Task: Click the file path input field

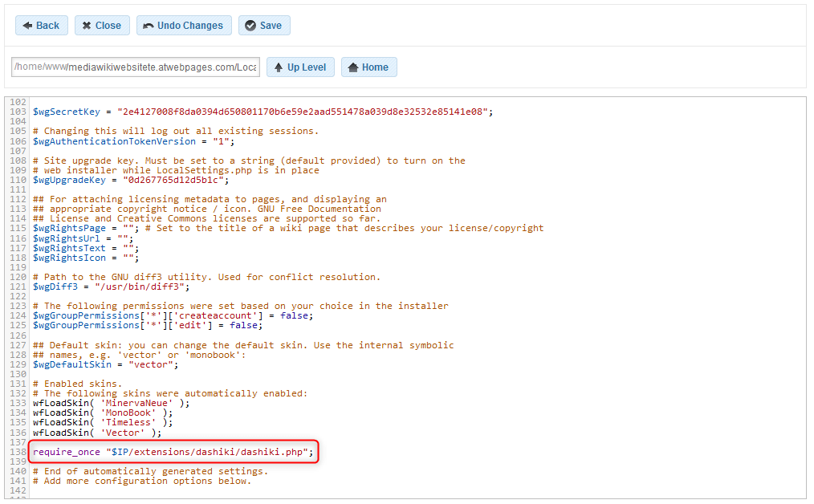Action: pyautogui.click(x=135, y=67)
